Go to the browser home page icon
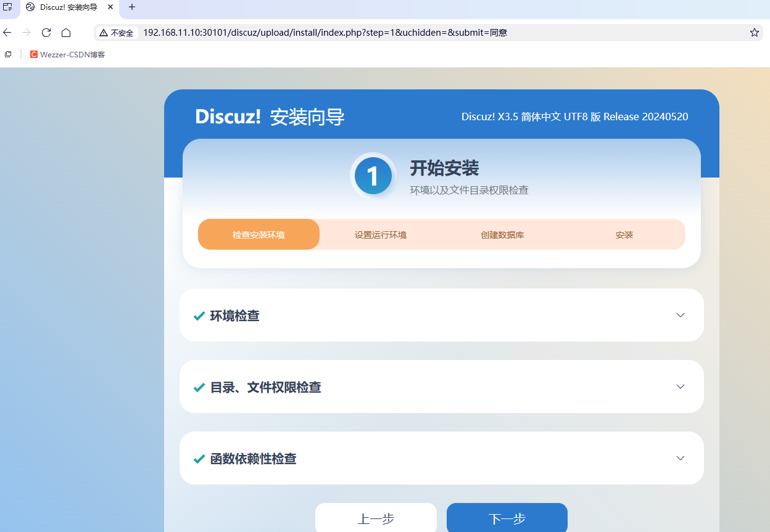Viewport: 770px width, 532px height. (66, 33)
